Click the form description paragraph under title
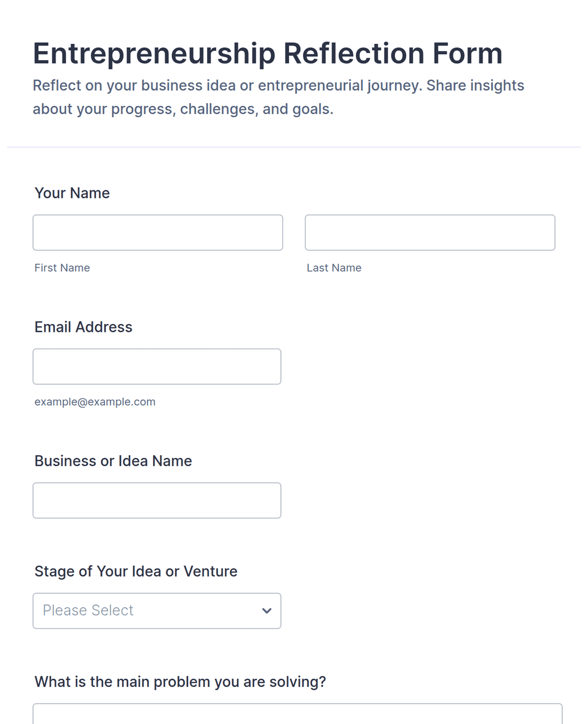Viewport: 588px width, 724px height. click(278, 97)
